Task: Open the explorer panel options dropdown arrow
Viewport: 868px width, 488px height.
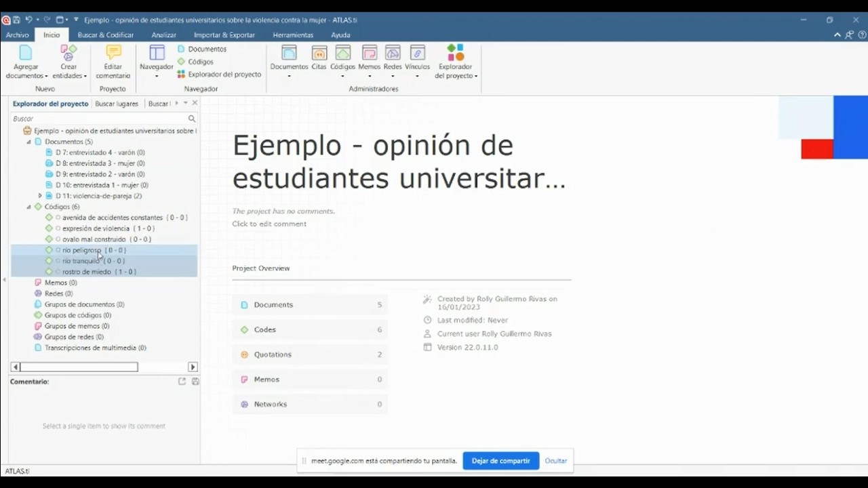Action: click(185, 103)
